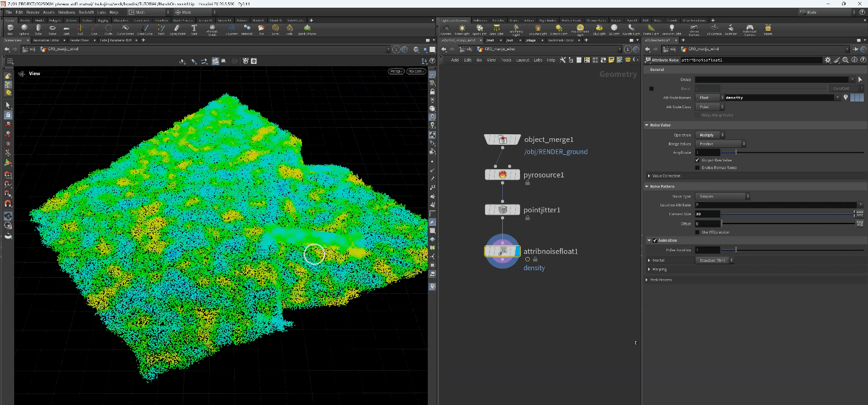Disable the Output Raw Value checkbox
868x405 pixels.
[x=698, y=160]
